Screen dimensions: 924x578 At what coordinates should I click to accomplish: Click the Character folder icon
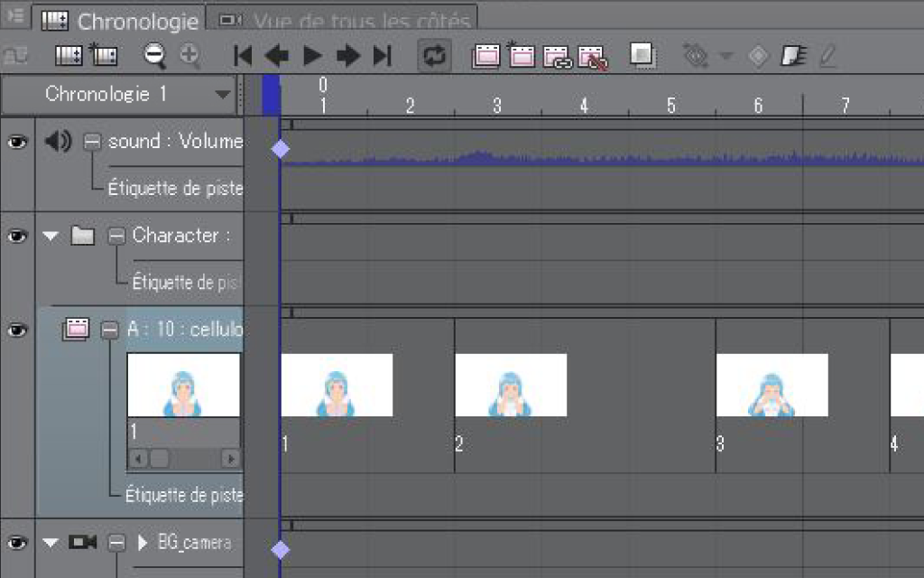[82, 236]
